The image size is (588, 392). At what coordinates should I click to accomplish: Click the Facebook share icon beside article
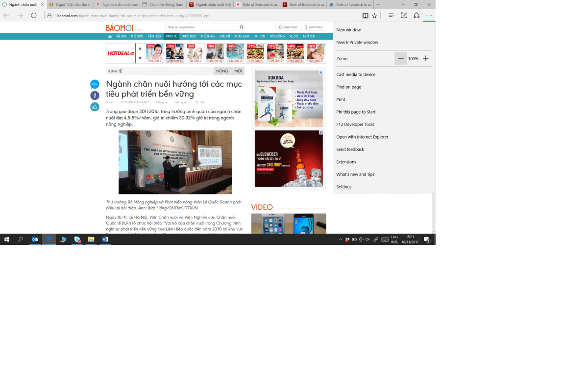click(95, 96)
